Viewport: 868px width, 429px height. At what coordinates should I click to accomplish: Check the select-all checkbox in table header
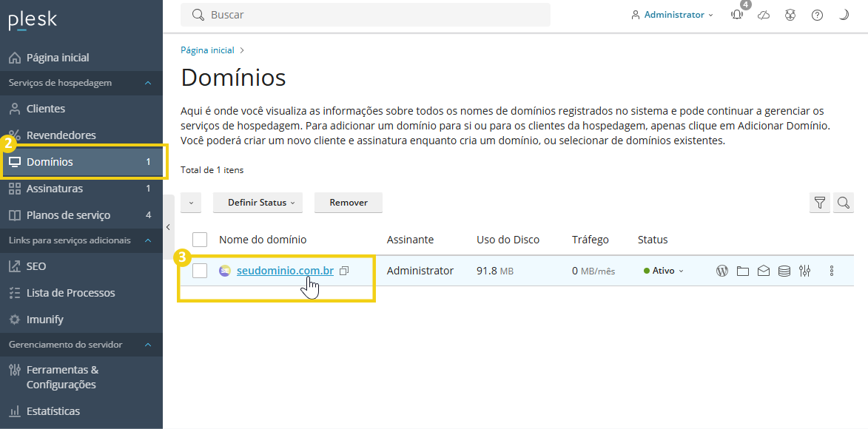pos(200,240)
